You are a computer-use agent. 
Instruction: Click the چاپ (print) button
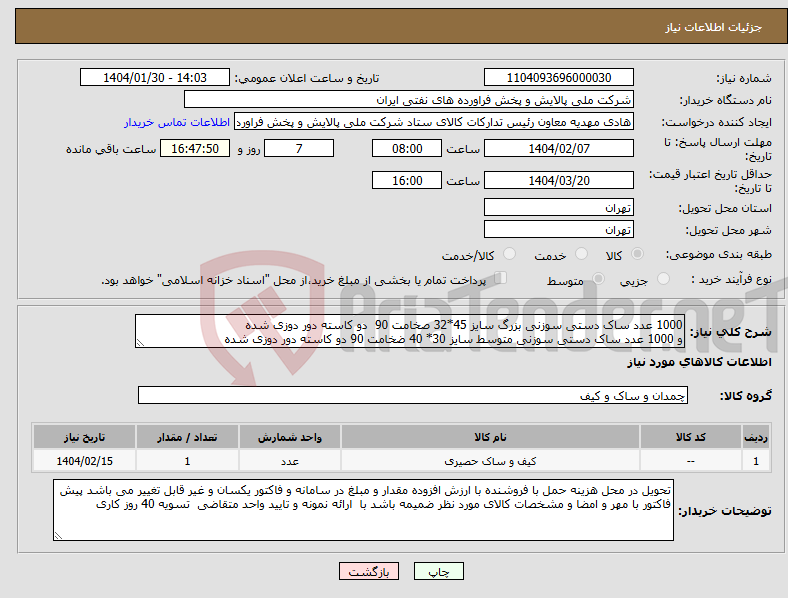(438, 571)
